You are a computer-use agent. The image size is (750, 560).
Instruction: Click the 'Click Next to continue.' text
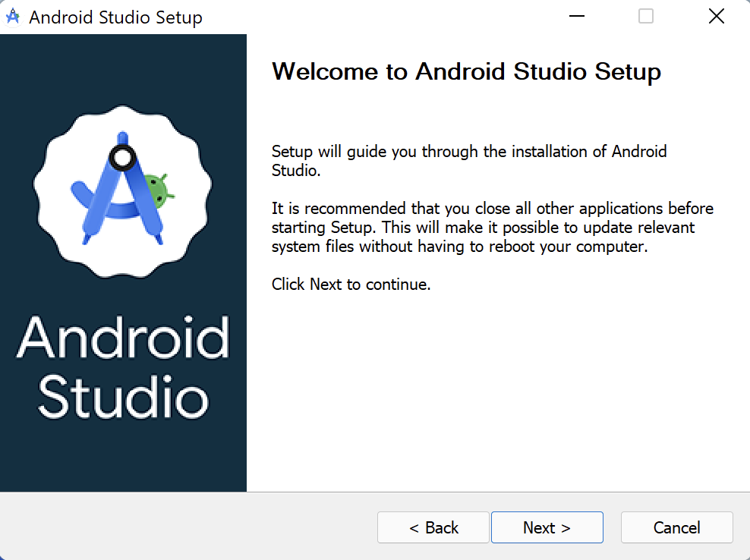[x=351, y=285]
